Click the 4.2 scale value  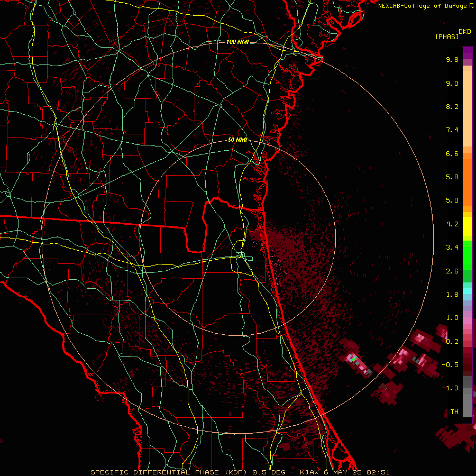click(x=452, y=224)
